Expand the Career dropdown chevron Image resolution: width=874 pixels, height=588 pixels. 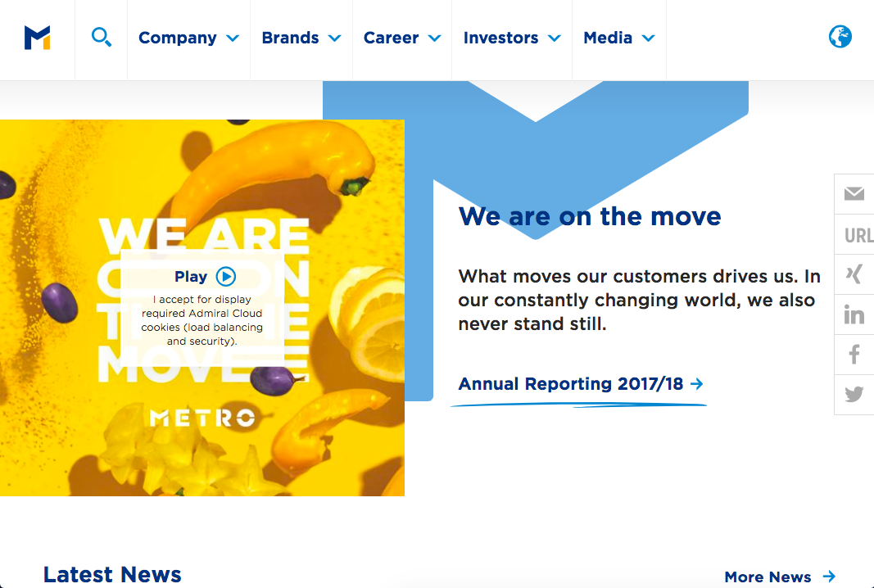tap(435, 38)
